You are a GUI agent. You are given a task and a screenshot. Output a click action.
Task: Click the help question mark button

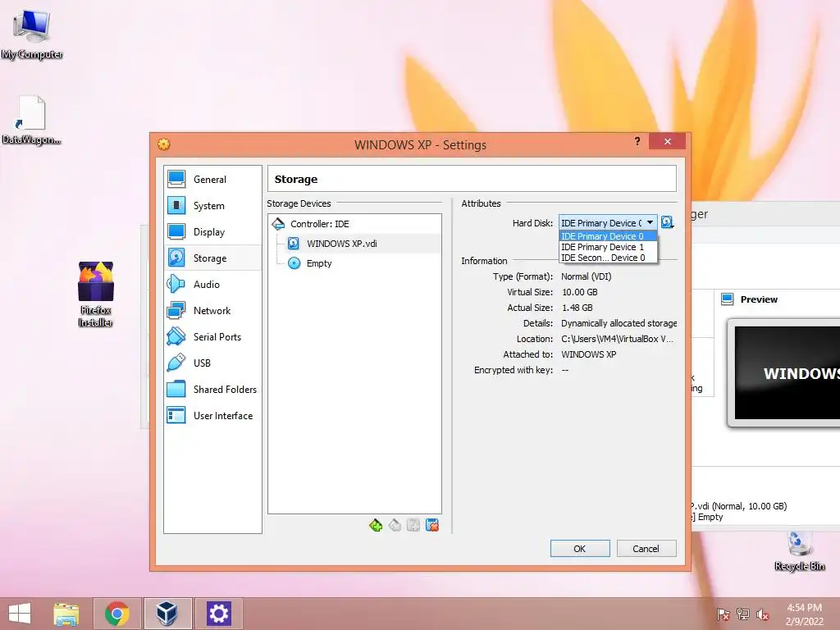pyautogui.click(x=637, y=141)
